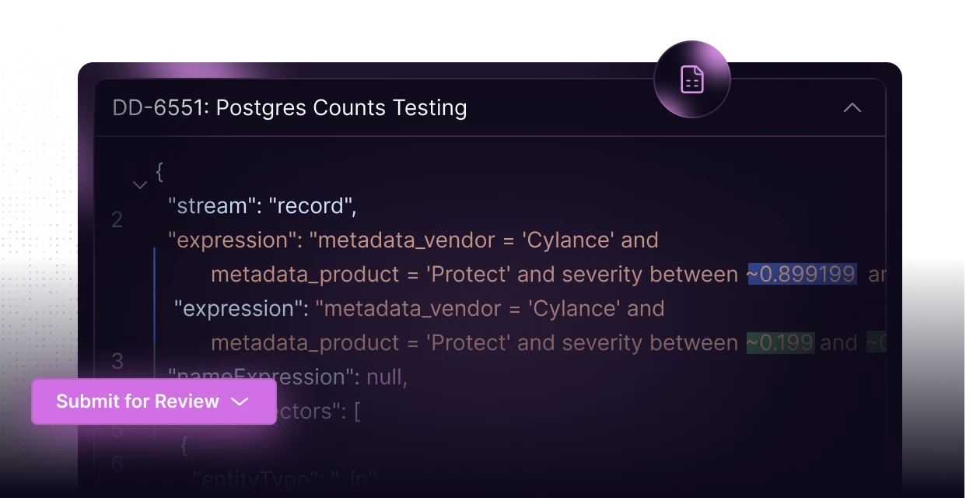
Task: Select the highlighted value ~0.899199
Action: (x=801, y=274)
